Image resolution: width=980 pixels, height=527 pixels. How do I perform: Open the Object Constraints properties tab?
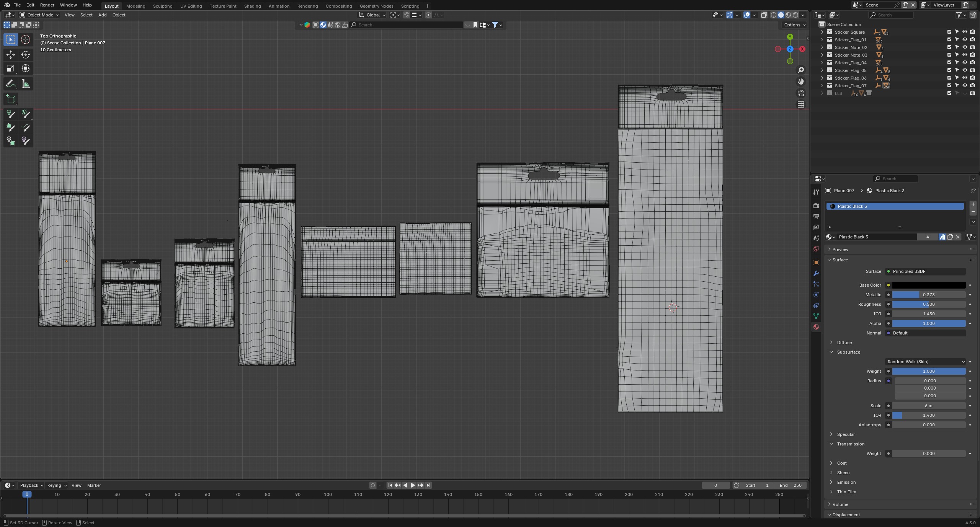coord(816,305)
